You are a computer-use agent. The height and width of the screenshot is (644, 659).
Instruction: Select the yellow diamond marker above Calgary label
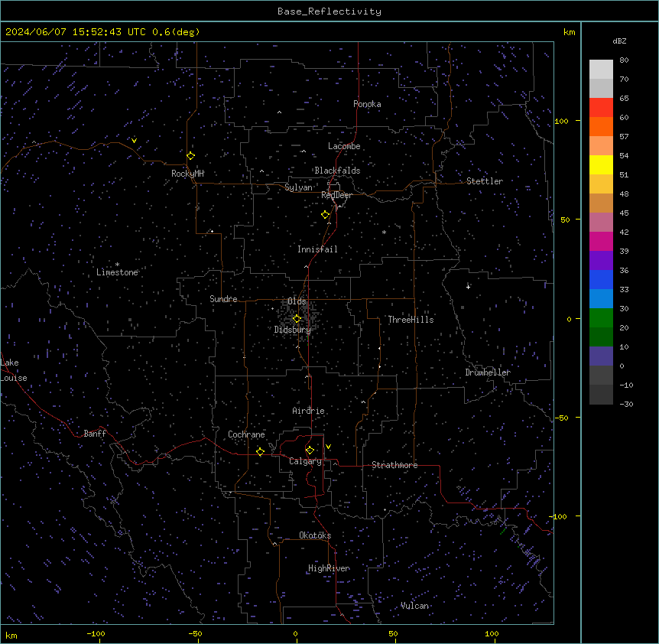click(x=310, y=450)
